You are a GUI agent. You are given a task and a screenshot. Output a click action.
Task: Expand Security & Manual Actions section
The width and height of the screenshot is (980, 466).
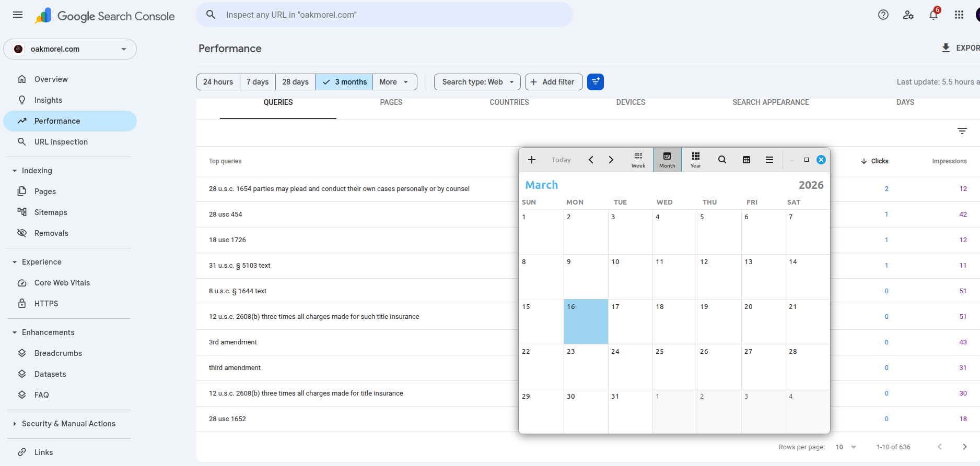[68, 424]
